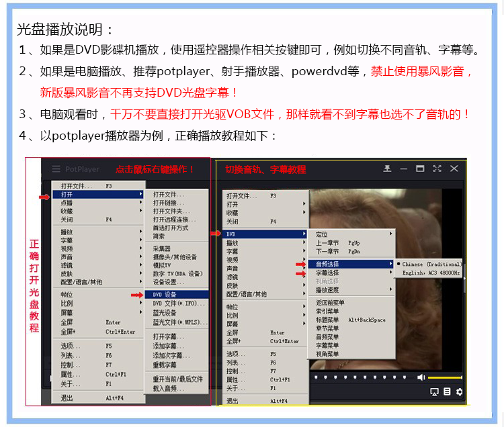Screen dimensions: 504x427
Task: Close the right PotPlayer window
Action: click(454, 169)
